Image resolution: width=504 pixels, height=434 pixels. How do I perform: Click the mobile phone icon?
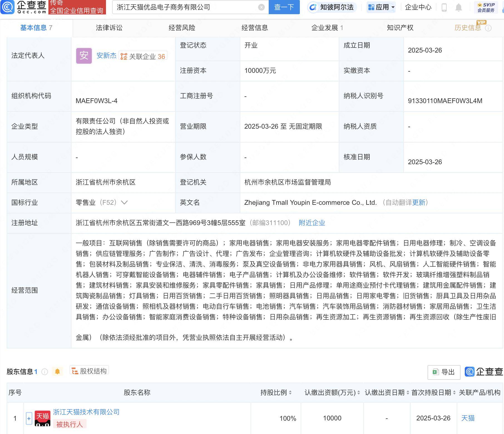pyautogui.click(x=444, y=8)
